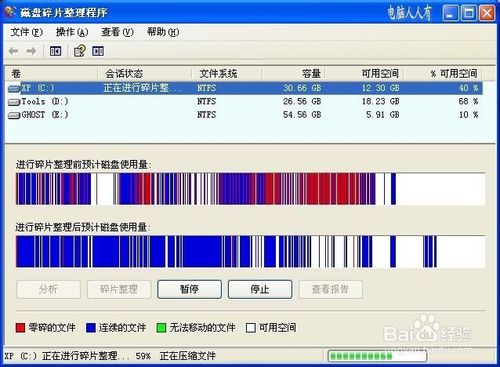This screenshot has height=367, width=500.
Task: Click the 可用空间 legend label
Action: 278,328
